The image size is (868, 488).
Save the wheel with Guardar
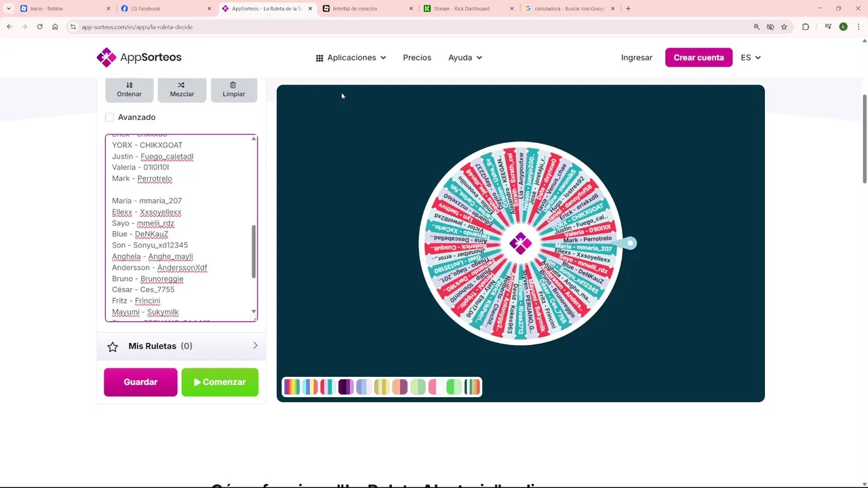[140, 382]
